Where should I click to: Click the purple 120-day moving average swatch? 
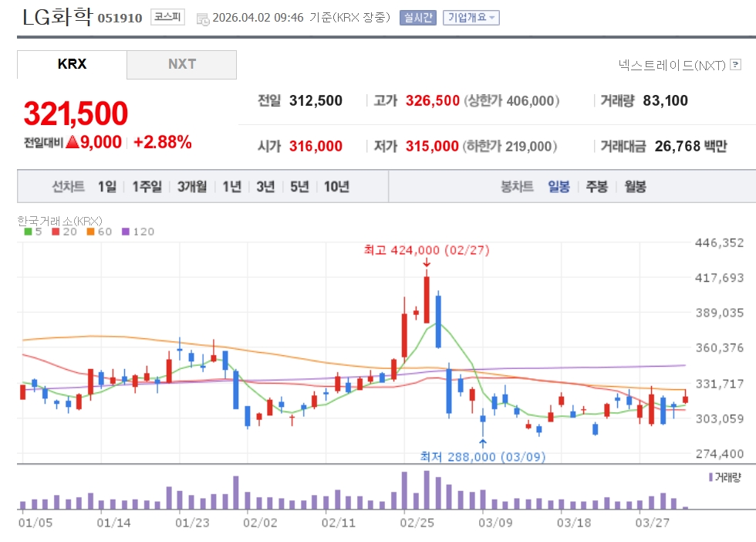tap(126, 232)
